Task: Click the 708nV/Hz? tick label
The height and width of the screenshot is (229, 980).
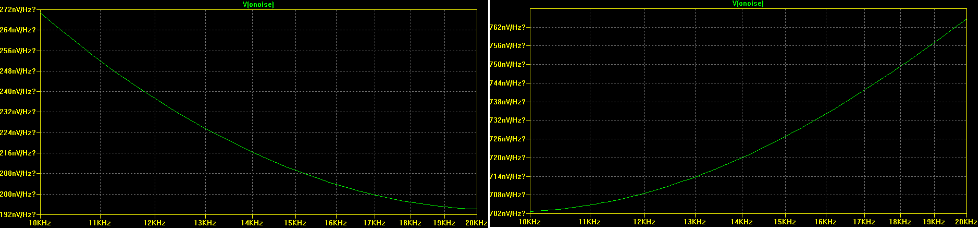Action: 508,195
